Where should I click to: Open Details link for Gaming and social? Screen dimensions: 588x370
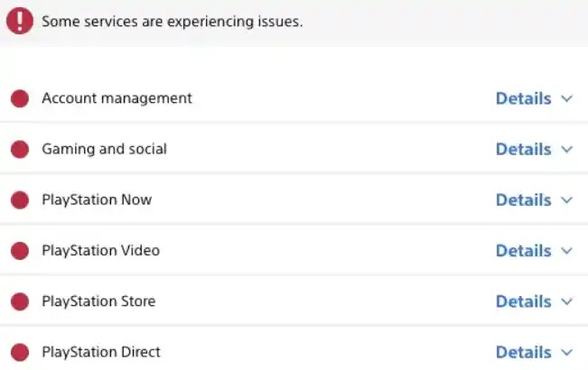pyautogui.click(x=523, y=149)
